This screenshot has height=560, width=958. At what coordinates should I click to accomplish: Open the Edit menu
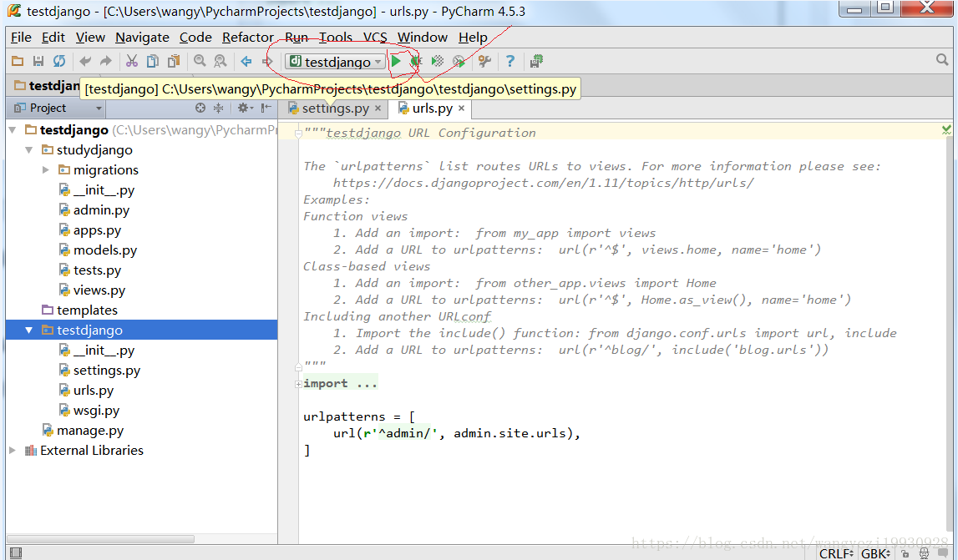click(53, 38)
